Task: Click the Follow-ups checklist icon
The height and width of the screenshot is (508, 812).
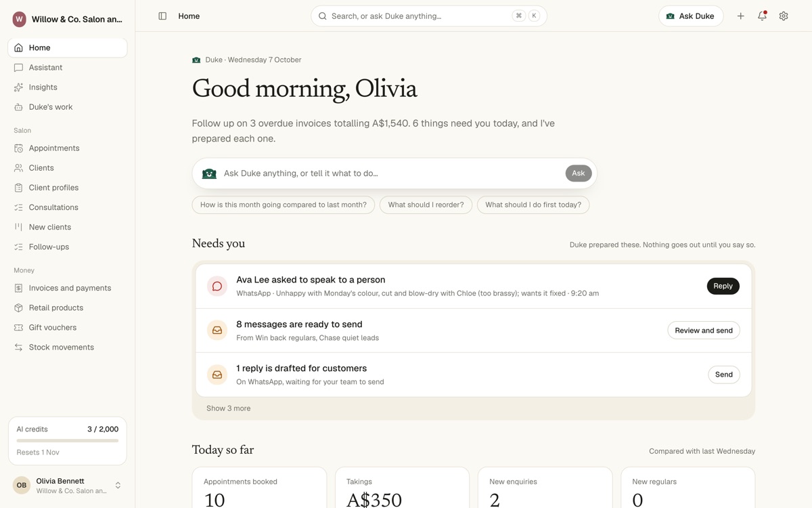Action: [x=18, y=247]
